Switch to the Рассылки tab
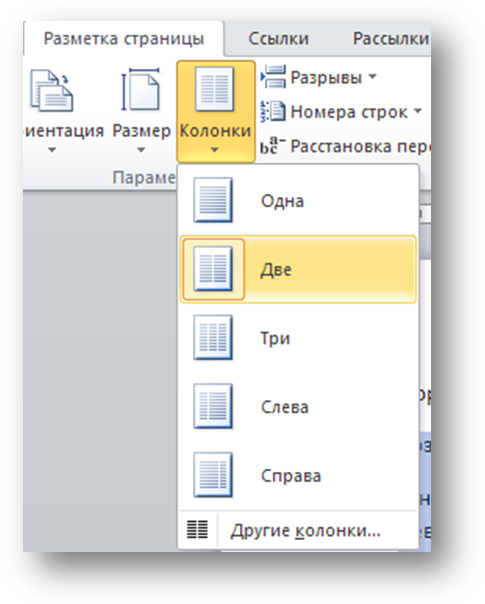485x604 pixels. click(x=391, y=39)
